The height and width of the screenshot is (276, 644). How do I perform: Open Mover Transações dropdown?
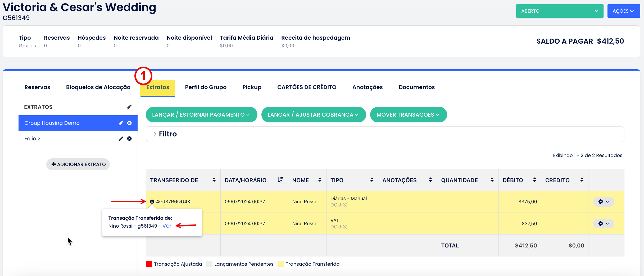click(x=408, y=115)
